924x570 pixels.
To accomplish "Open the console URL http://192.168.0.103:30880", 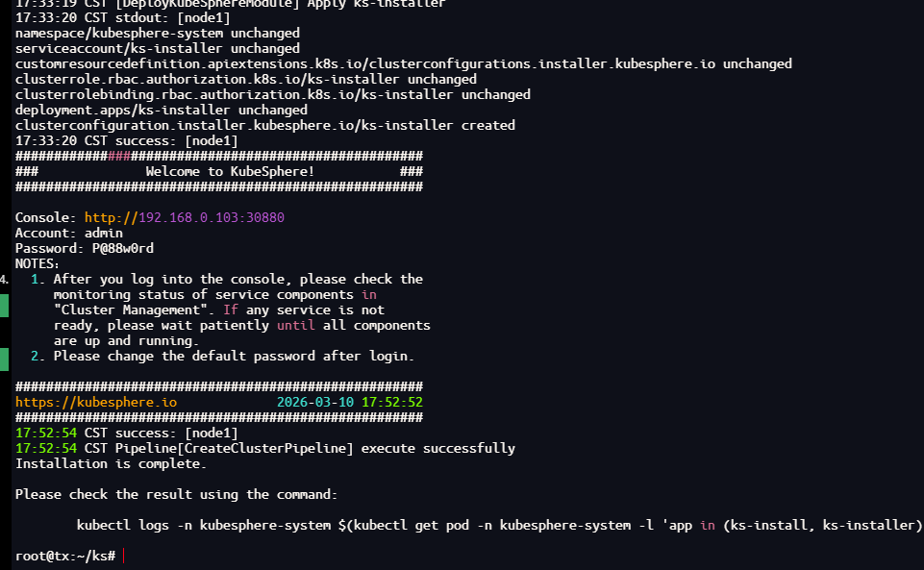I will coord(184,217).
